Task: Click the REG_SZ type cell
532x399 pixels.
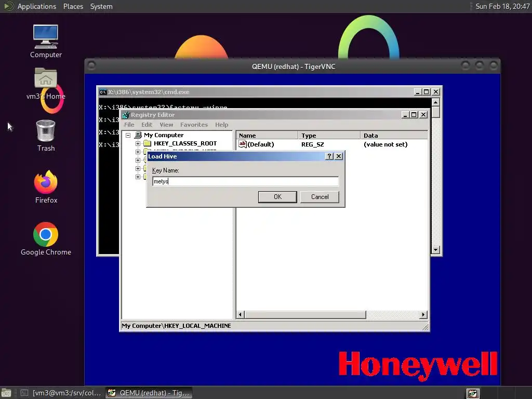Action: click(312, 144)
